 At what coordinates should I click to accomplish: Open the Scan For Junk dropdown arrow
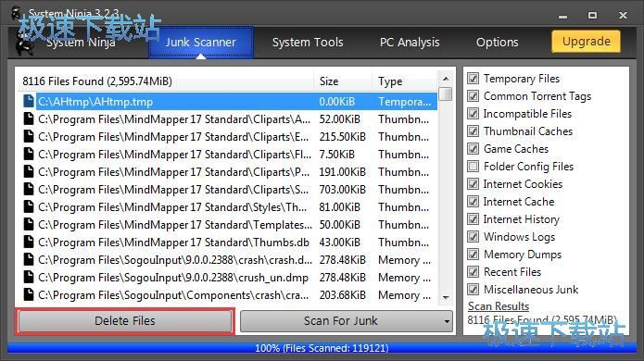[x=447, y=321]
